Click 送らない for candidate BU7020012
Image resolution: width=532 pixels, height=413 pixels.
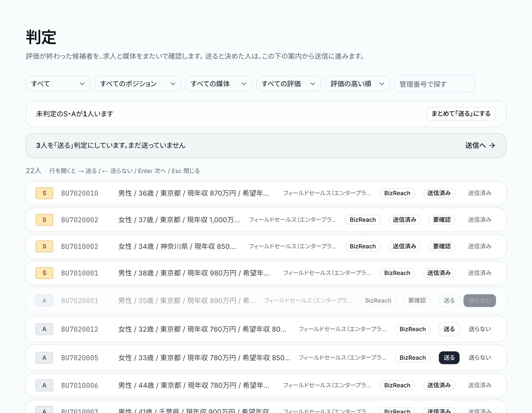coord(480,329)
